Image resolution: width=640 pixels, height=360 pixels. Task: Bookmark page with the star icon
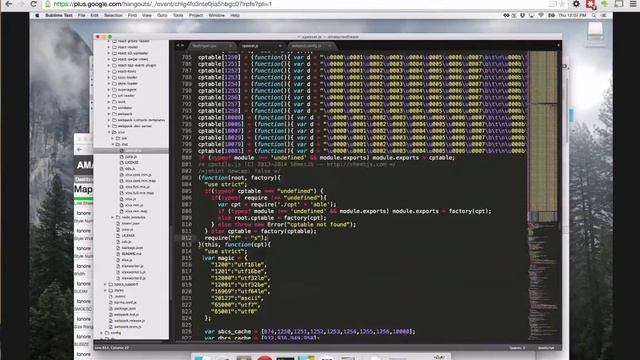click(562, 4)
